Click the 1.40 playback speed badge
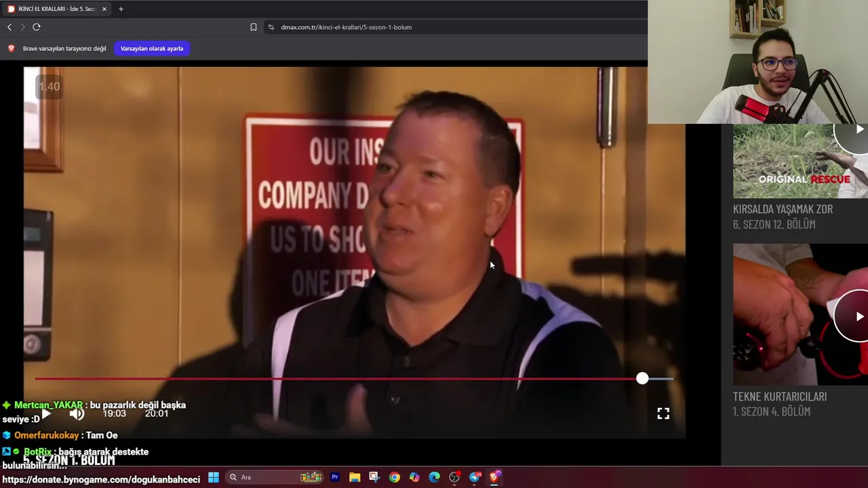 (x=49, y=87)
